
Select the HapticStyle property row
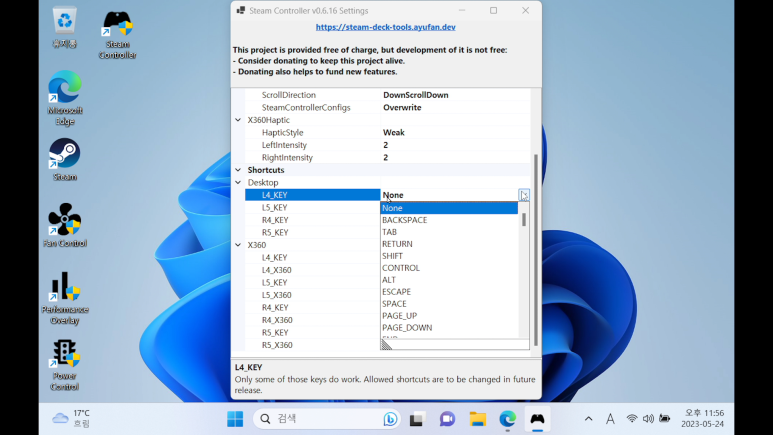tap(388, 132)
